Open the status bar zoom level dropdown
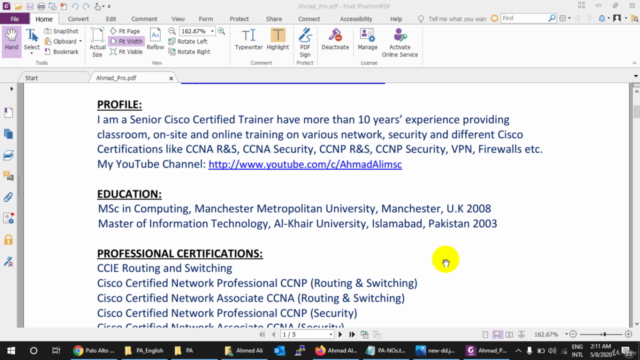Image resolution: width=640 pixels, height=360 pixels. [x=566, y=335]
